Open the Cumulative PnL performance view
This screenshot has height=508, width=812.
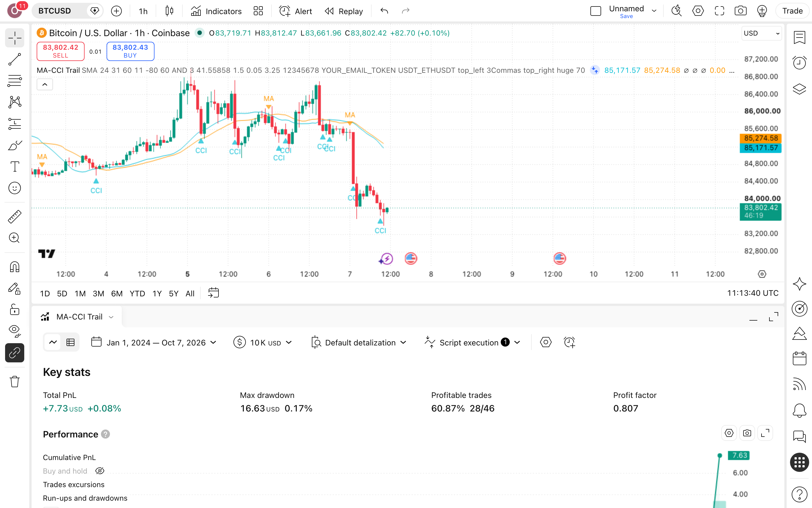click(x=69, y=457)
